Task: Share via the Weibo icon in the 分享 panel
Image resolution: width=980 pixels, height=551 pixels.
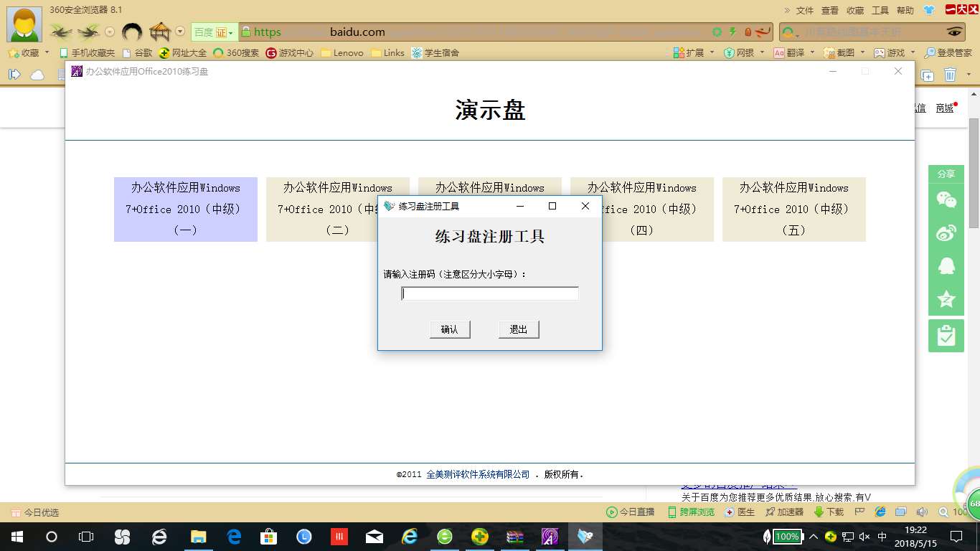Action: (x=946, y=232)
